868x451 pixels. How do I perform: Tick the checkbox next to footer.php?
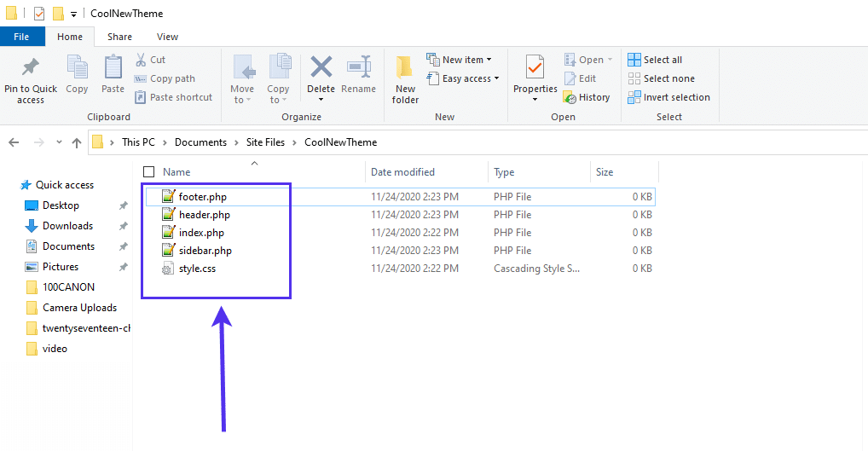[x=152, y=197]
